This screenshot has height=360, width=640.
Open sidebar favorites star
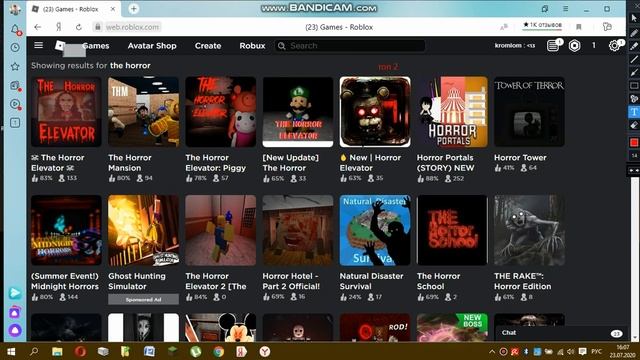15,66
